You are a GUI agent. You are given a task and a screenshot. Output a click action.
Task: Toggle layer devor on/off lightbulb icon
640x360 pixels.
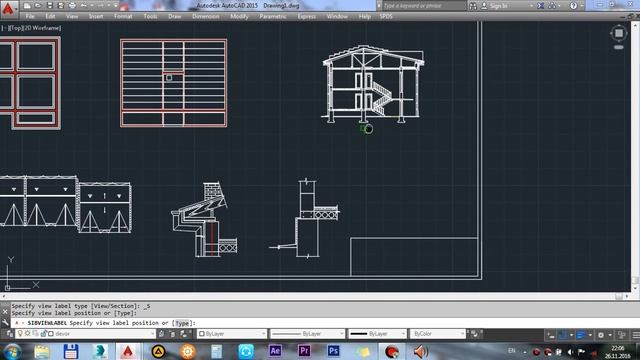point(20,334)
